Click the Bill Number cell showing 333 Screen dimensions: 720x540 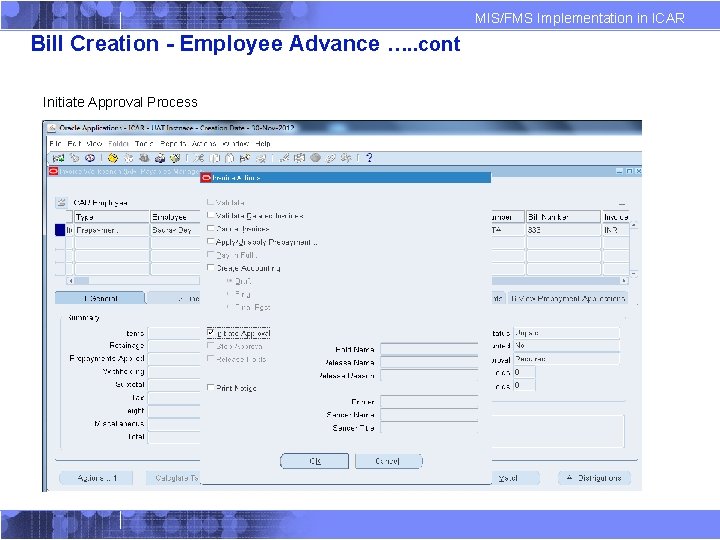563,230
